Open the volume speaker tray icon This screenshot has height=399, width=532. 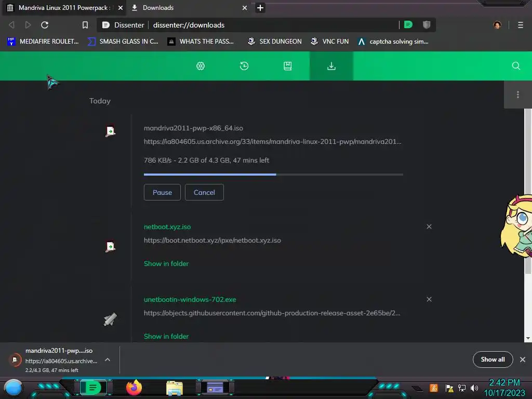(x=474, y=388)
